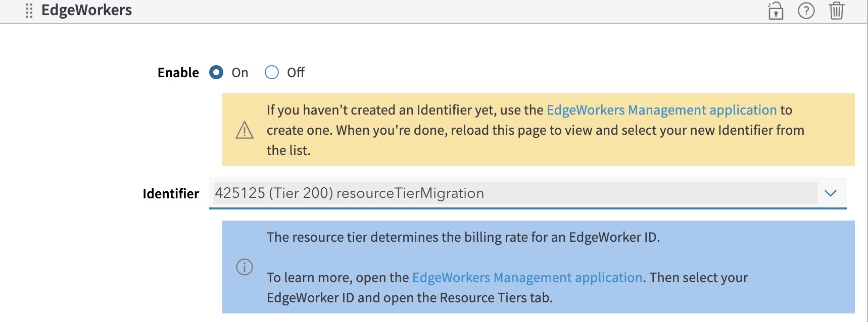The width and height of the screenshot is (868, 322).
Task: Click the Enable field label
Action: [178, 73]
